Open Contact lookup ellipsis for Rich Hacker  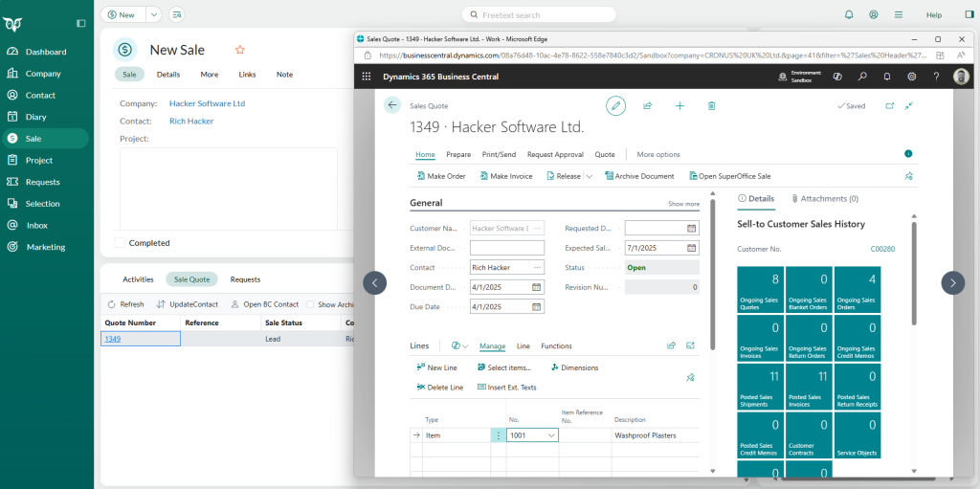(x=537, y=268)
